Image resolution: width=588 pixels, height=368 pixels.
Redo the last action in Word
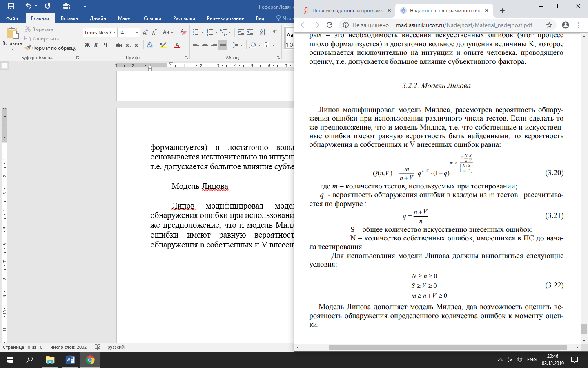48,6
